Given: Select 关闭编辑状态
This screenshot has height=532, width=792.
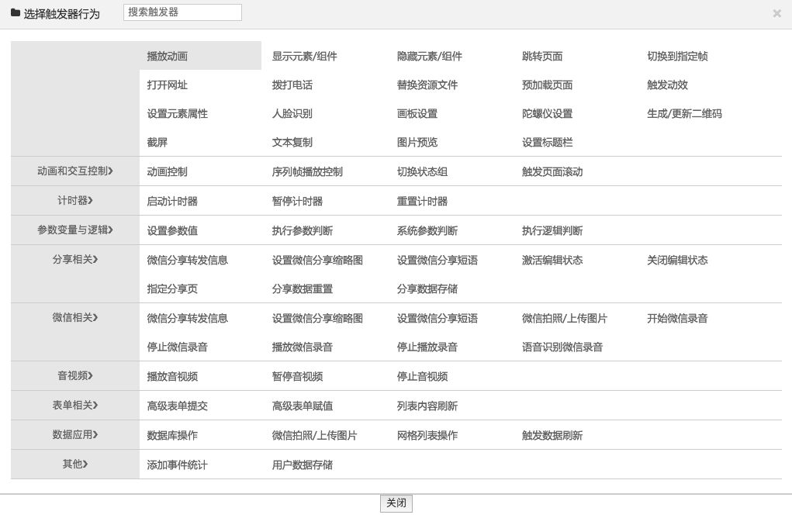Looking at the screenshot, I should [x=677, y=260].
